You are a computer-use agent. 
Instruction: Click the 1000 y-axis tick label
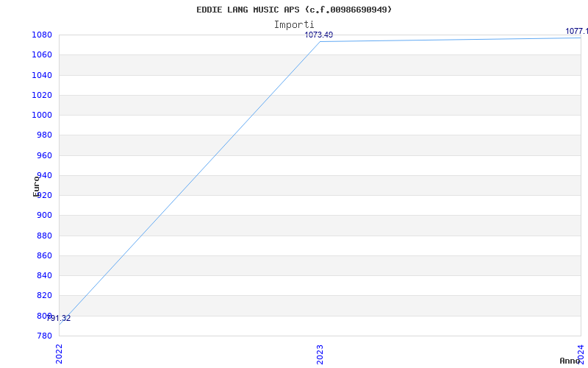(42, 116)
